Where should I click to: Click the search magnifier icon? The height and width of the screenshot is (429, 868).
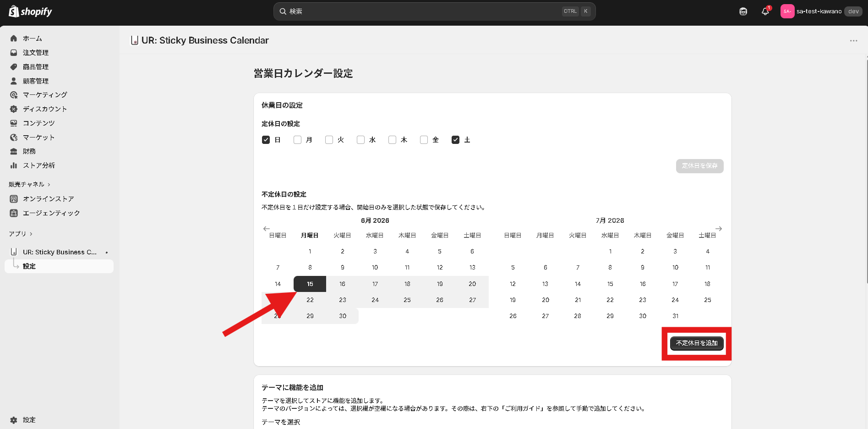coord(283,11)
